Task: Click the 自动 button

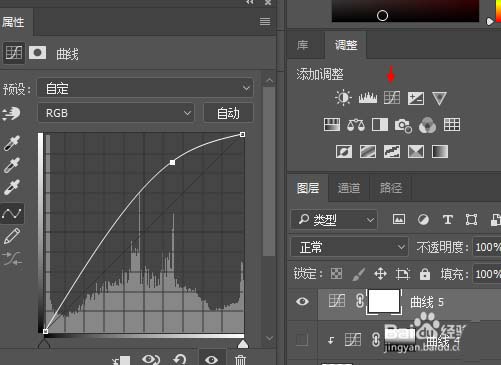Action: tap(228, 113)
